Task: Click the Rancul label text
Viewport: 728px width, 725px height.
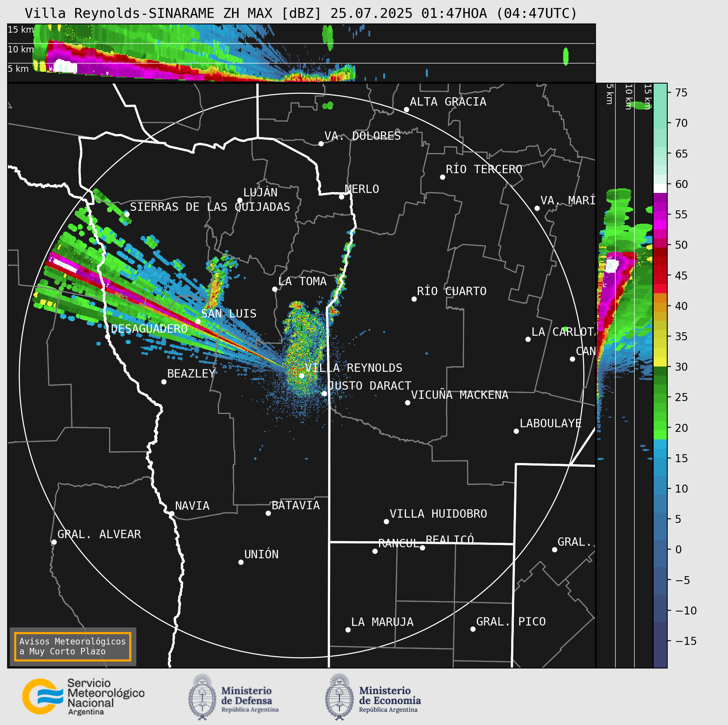Action: (x=399, y=543)
